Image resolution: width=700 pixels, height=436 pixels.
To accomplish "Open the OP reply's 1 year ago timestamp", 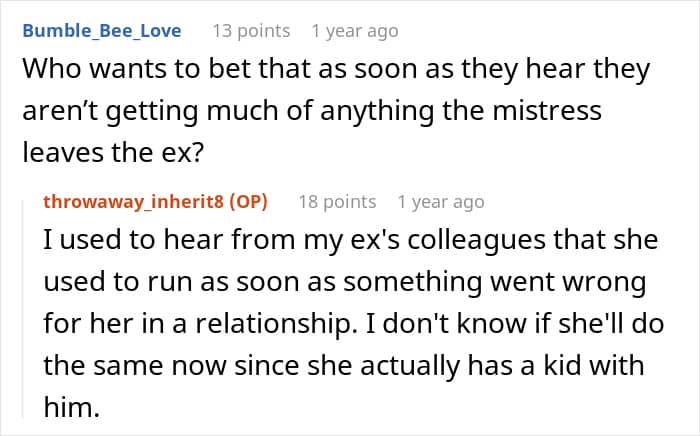I will tap(441, 202).
